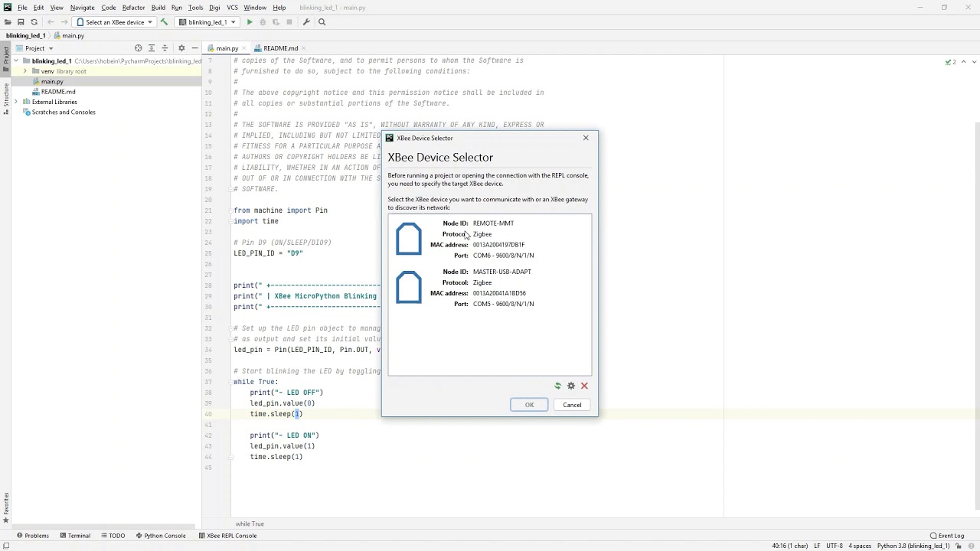980x551 pixels.
Task: Open the XBee REPL Console
Action: 227,536
